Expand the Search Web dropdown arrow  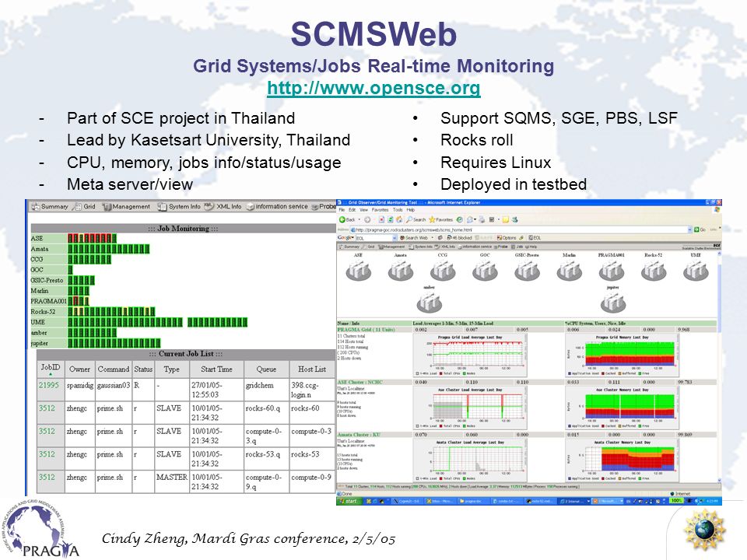pyautogui.click(x=432, y=237)
